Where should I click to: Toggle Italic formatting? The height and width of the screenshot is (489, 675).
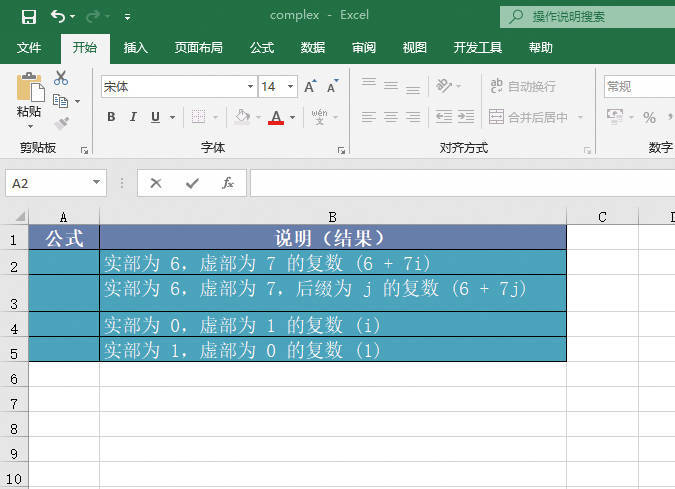click(134, 117)
